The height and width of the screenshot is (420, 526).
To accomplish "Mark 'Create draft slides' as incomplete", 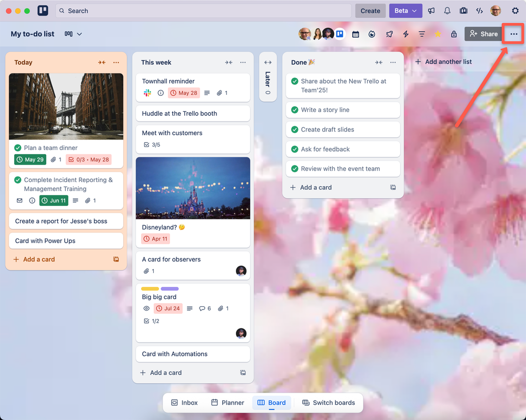I will coord(294,129).
